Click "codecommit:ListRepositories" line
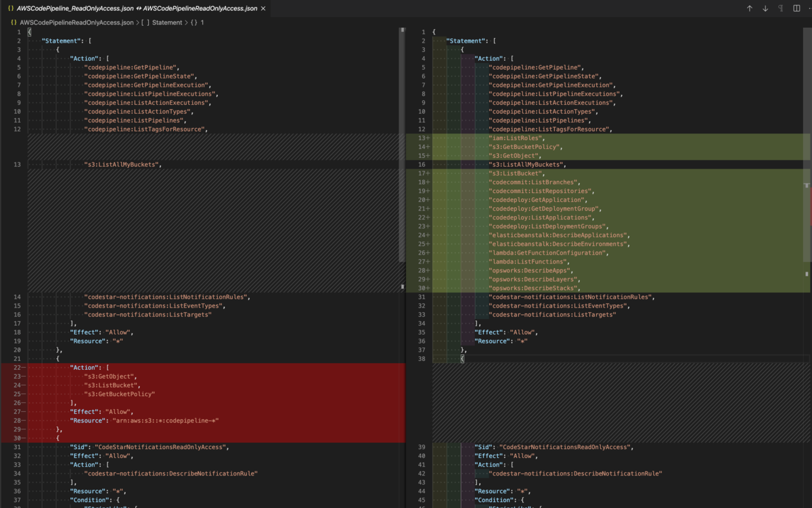Viewport: 812px width, 508px height. click(541, 191)
